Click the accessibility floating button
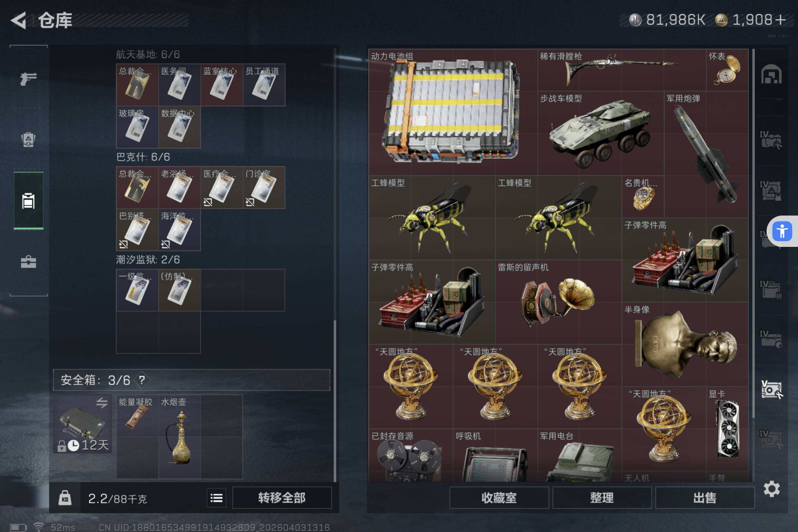This screenshot has width=798, height=532. (782, 231)
